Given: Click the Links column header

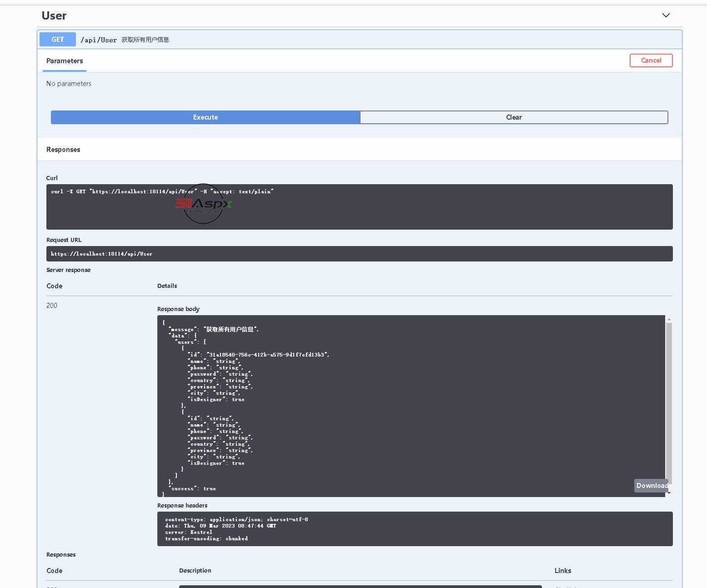Looking at the screenshot, I should tap(563, 571).
